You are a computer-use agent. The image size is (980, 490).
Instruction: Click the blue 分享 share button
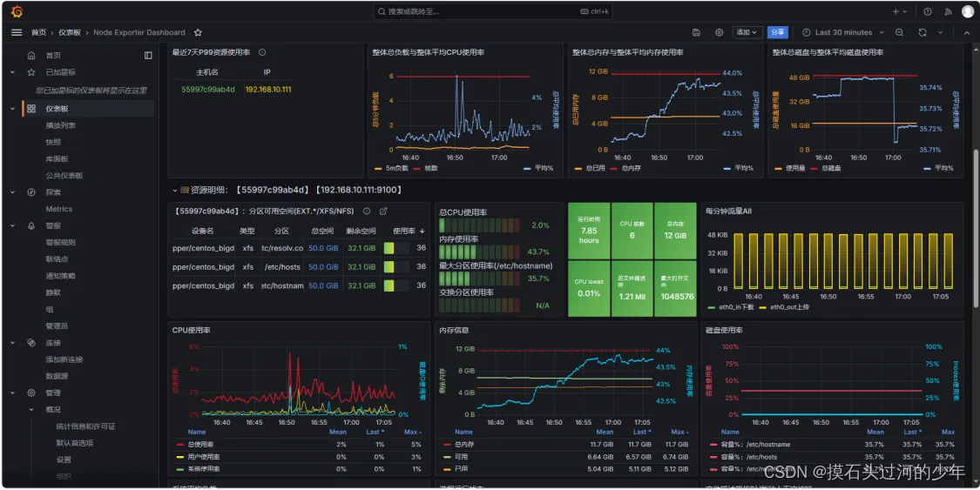(778, 32)
